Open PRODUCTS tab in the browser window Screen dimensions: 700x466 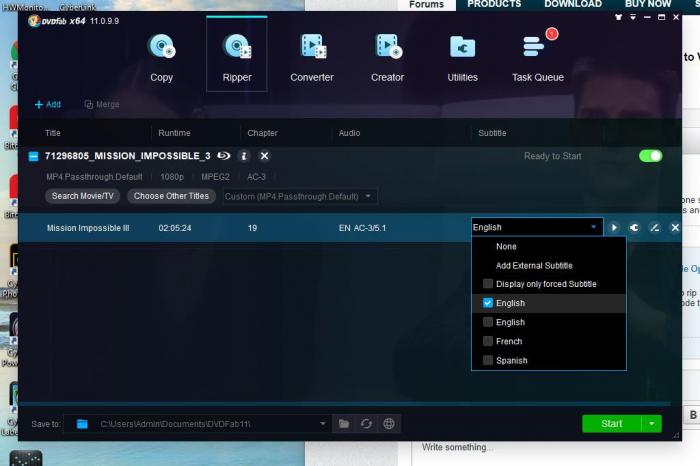pyautogui.click(x=494, y=4)
